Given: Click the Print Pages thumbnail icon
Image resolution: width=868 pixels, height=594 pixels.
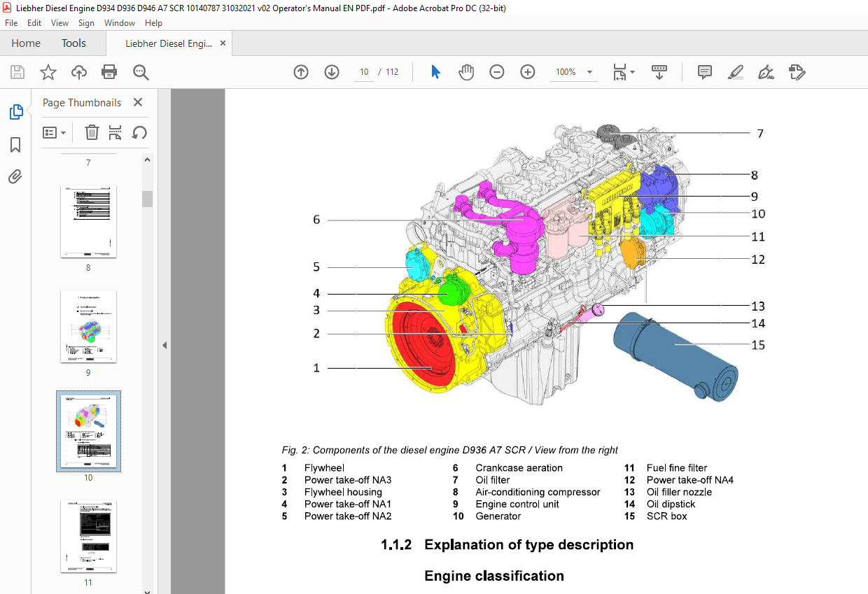Looking at the screenshot, I should [115, 132].
